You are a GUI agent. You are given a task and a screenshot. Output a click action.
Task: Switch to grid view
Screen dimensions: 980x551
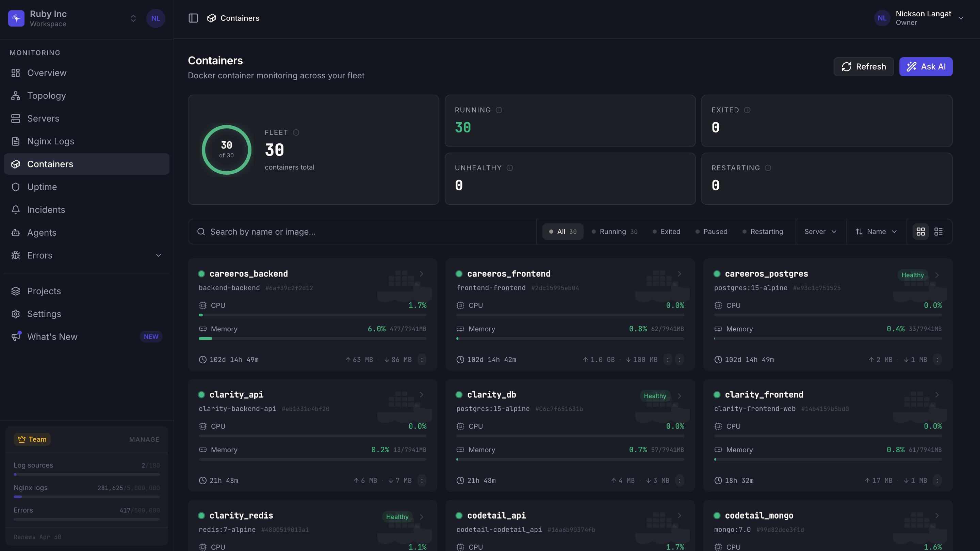pos(921,232)
